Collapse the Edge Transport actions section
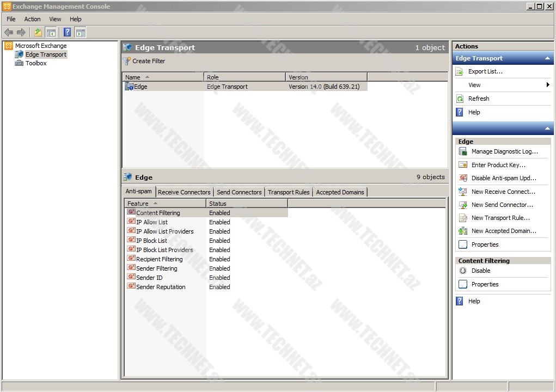556x392 pixels. tap(547, 59)
